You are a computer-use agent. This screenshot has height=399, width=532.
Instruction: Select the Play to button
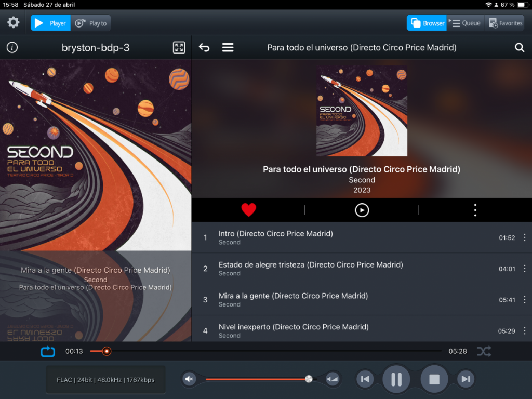point(91,23)
